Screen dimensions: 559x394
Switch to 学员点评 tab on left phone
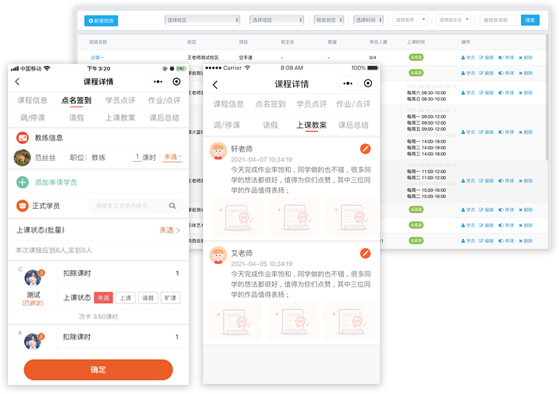pos(120,101)
